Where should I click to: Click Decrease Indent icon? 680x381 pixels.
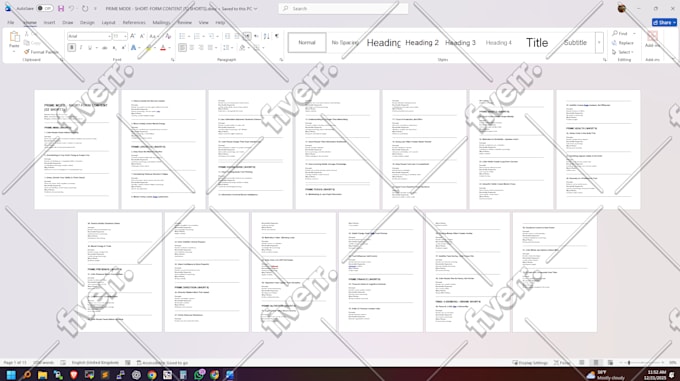(227, 36)
